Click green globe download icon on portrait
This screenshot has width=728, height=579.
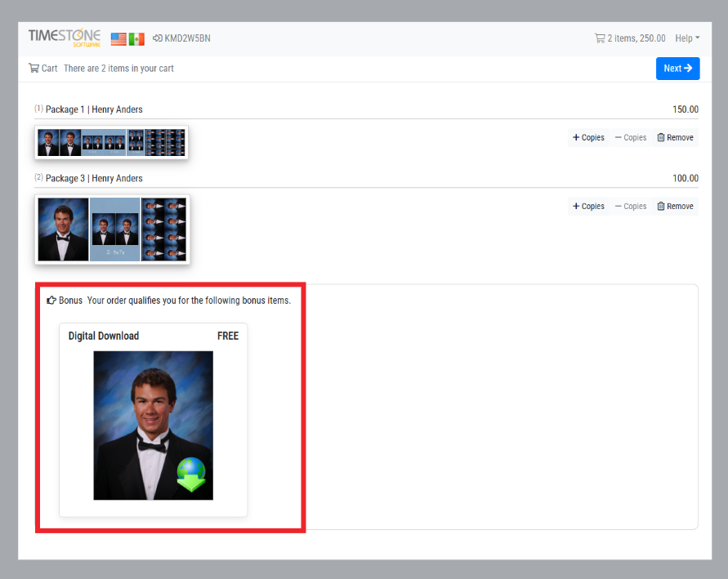192,474
